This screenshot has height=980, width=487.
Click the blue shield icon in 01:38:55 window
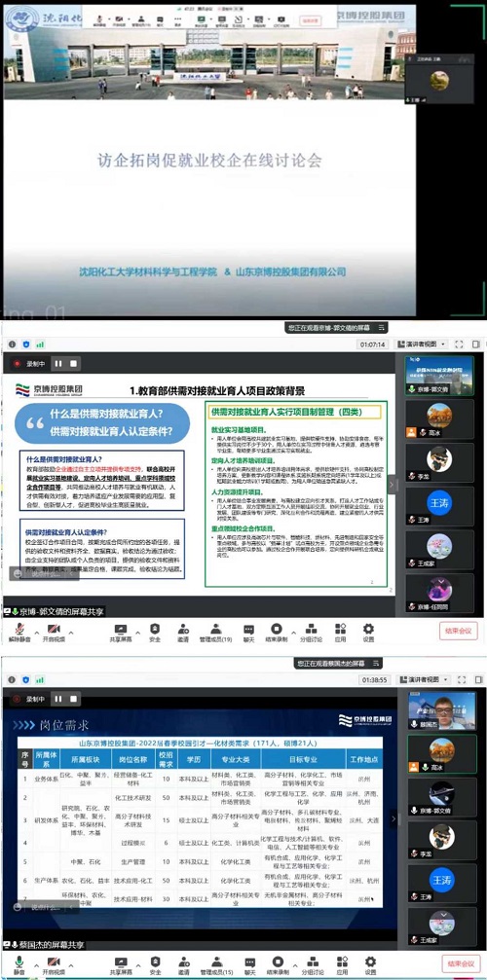click(25, 679)
